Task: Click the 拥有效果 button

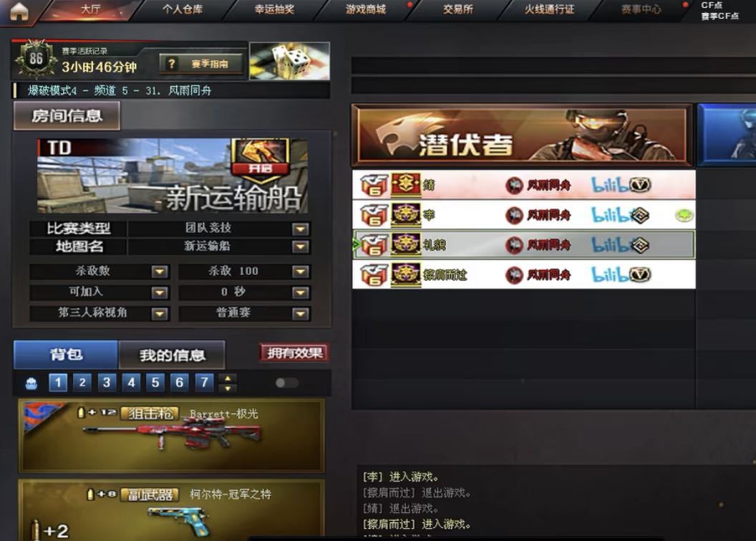Action: 294,353
